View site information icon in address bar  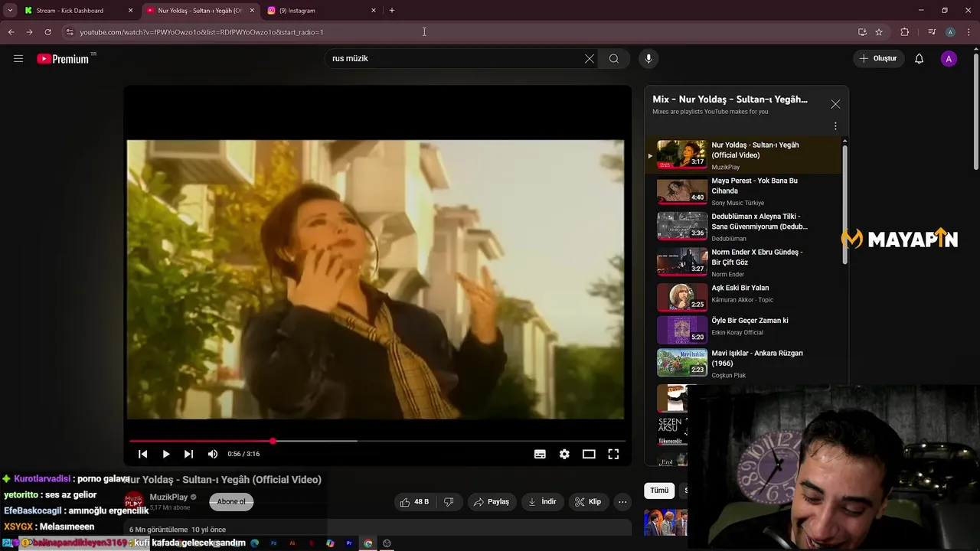pyautogui.click(x=70, y=32)
